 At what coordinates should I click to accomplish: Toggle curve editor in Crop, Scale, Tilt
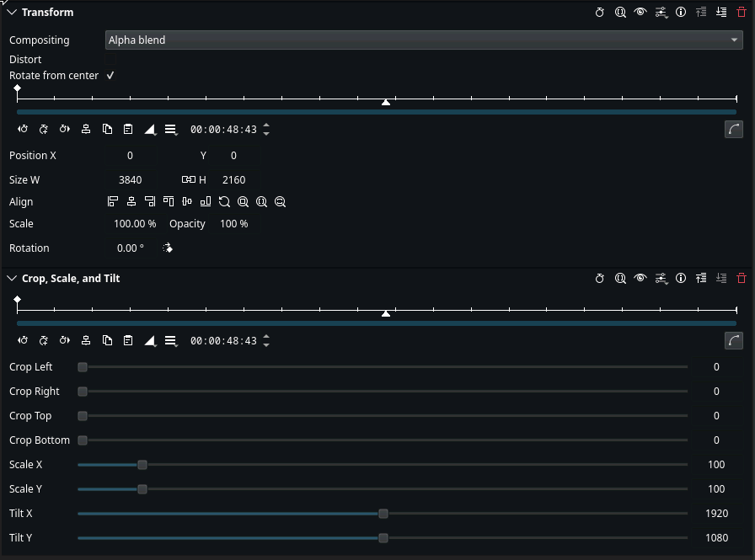[733, 340]
